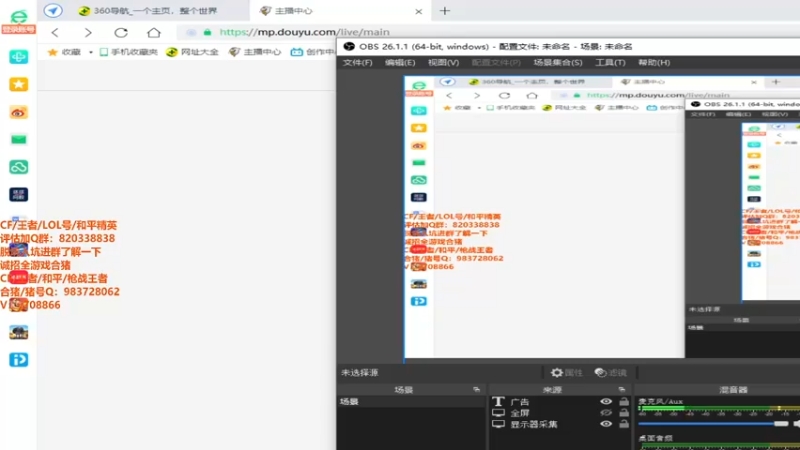
Task: Open the 主播中心 bookmark in bookmarks bar
Action: [255, 52]
